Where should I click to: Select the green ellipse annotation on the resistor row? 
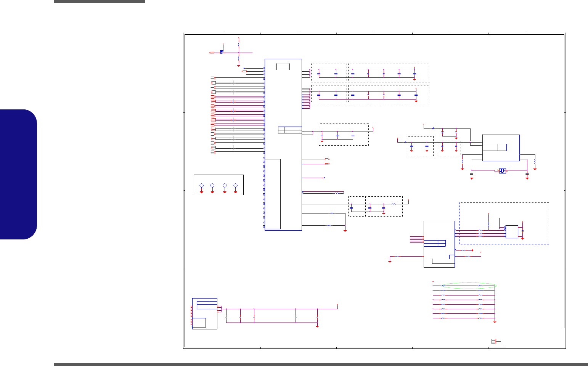470,285
